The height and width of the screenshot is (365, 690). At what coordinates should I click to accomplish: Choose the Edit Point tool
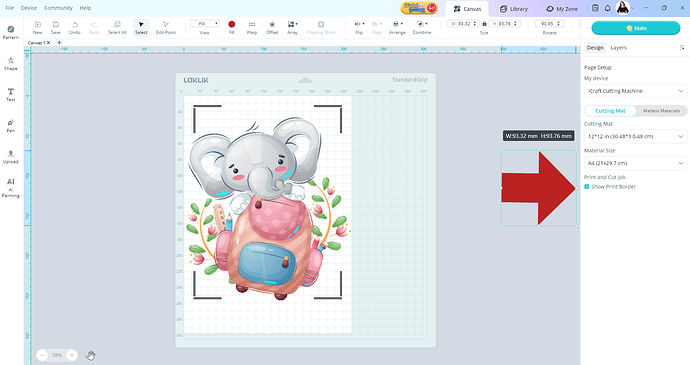coord(166,27)
